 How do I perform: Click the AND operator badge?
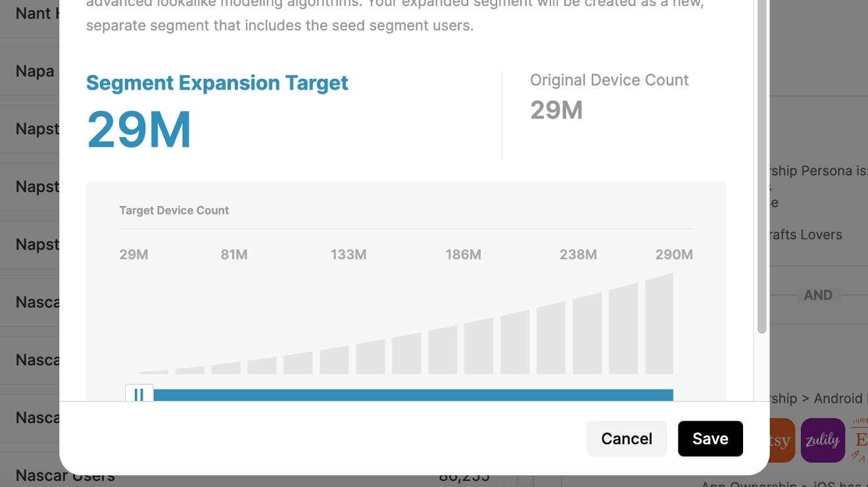pos(818,295)
